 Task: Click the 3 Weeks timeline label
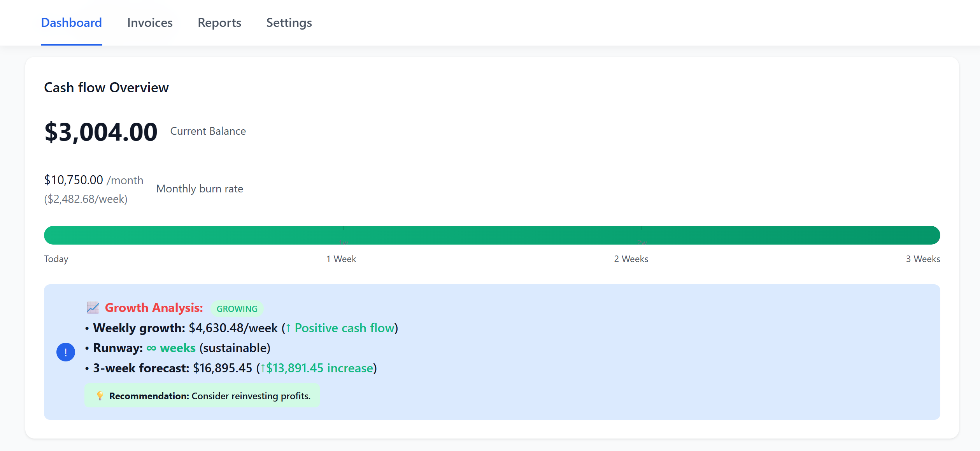click(x=922, y=259)
